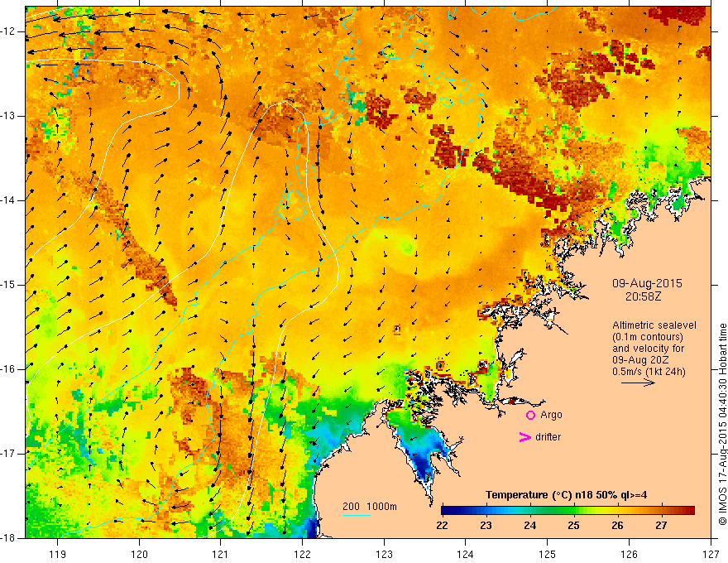
Task: Click the "200 1000m" depth label
Action: pyautogui.click(x=370, y=507)
